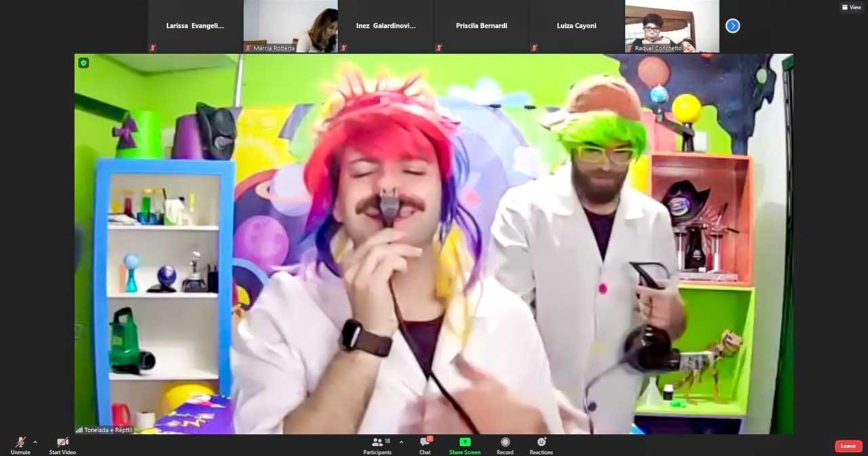
Task: Select Marcia Roberta's video thumbnail
Action: [291, 26]
